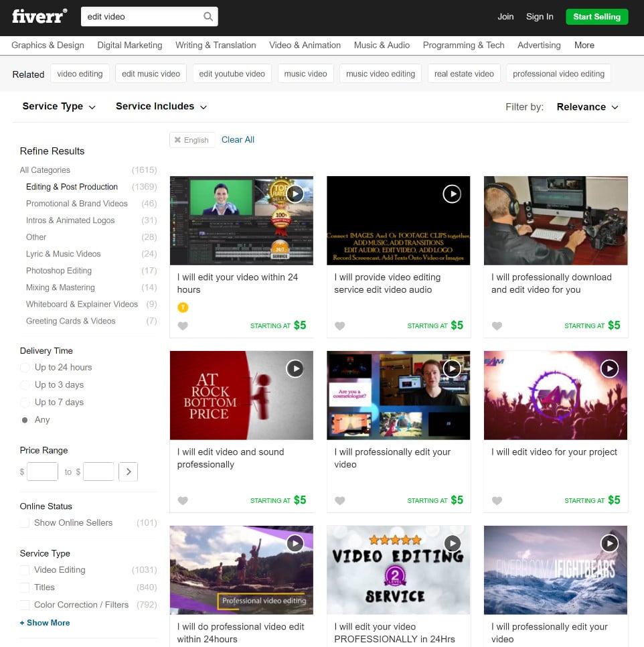Click the search magnifier icon
The image size is (644, 647).
point(208,15)
